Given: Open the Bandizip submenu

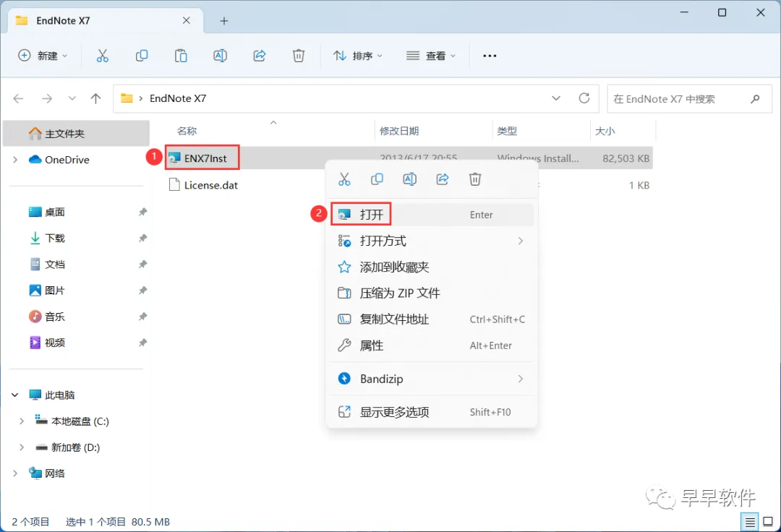Looking at the screenshot, I should pos(431,379).
